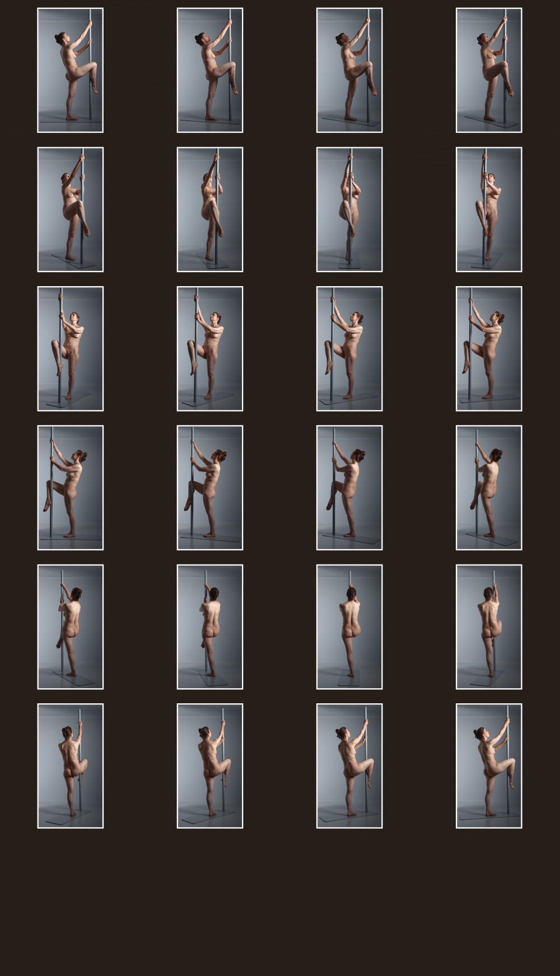Open the first thumbnail in row five

(71, 627)
